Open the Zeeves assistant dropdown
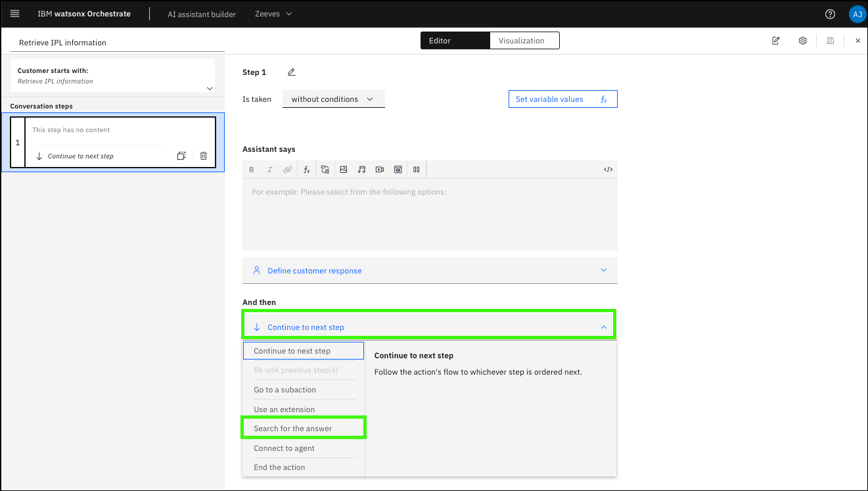This screenshot has width=868, height=491. click(273, 14)
